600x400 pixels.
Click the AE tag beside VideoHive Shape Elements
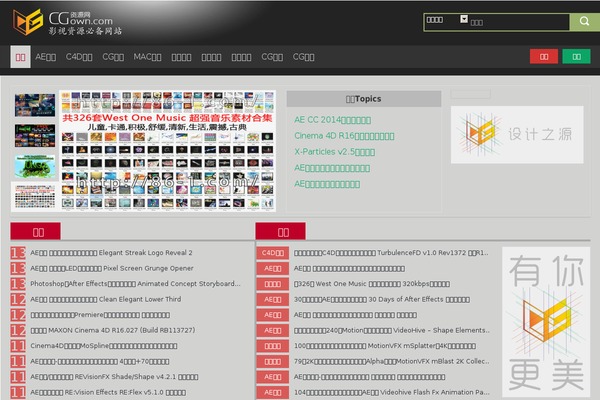pyautogui.click(x=272, y=330)
